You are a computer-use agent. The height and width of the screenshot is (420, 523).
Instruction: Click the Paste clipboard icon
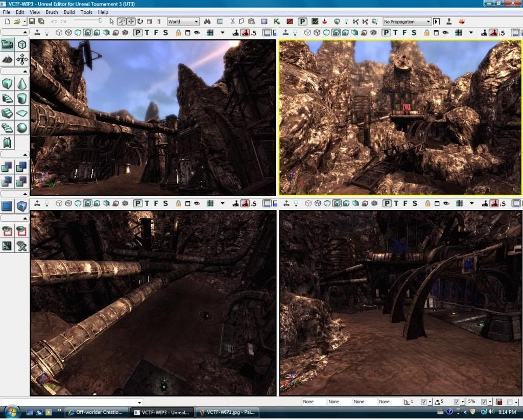252,21
